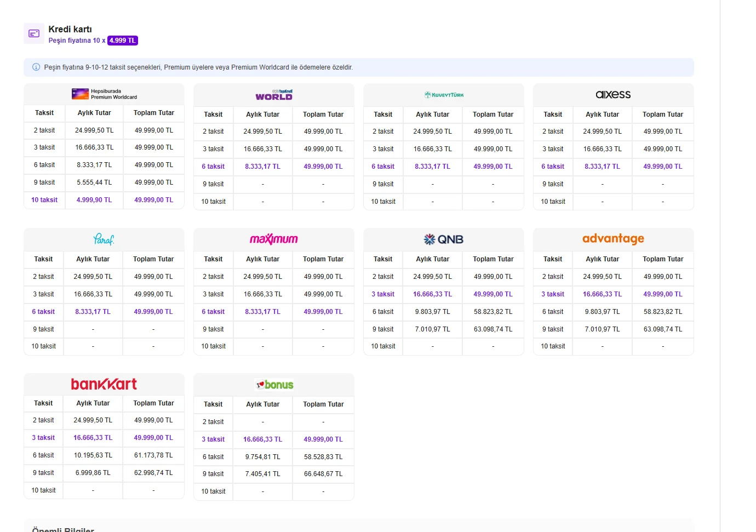Click the notice text about 9-10-12 taksit options
This screenshot has width=756, height=532.
point(198,67)
